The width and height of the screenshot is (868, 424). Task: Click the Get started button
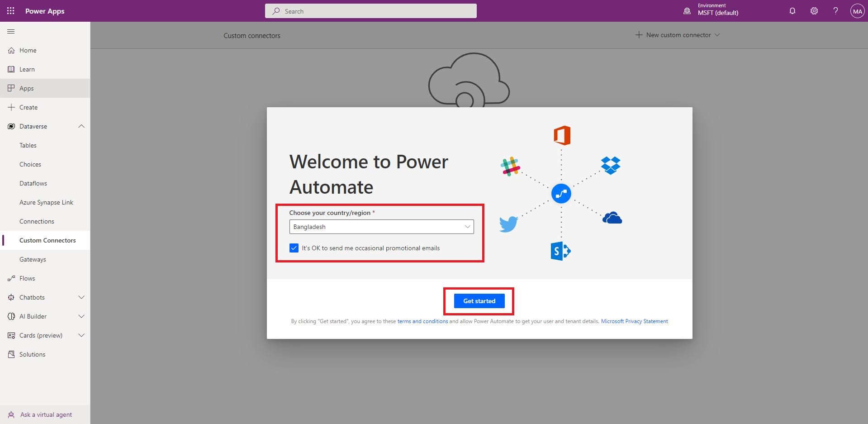(x=479, y=301)
